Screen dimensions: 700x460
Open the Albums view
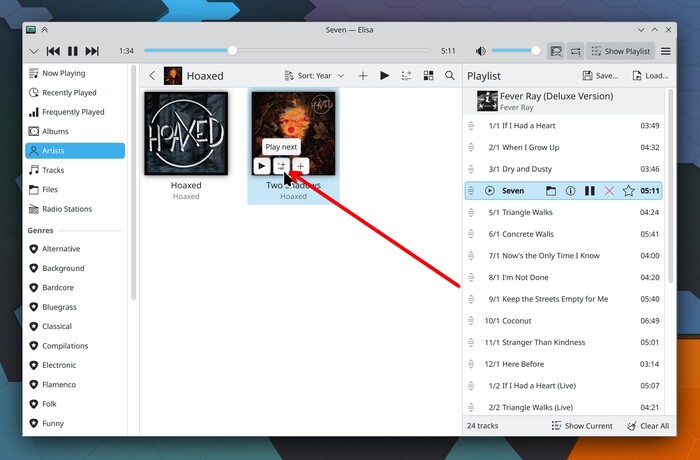coord(75,131)
